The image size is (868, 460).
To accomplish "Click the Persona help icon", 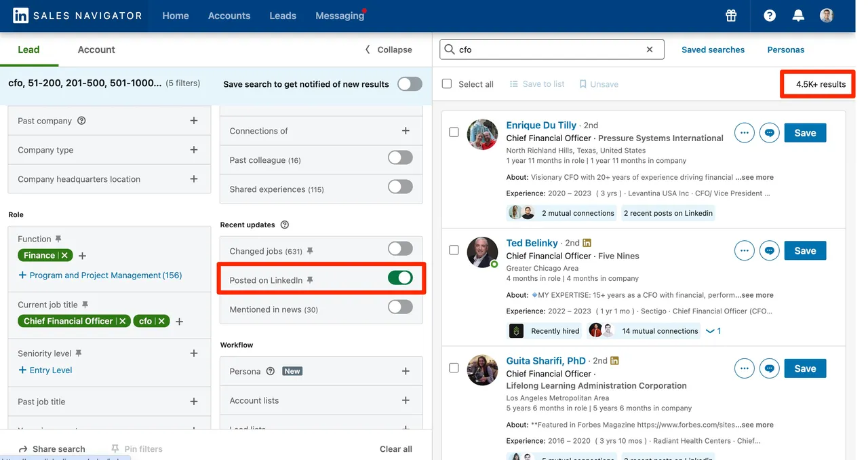I will 271,371.
